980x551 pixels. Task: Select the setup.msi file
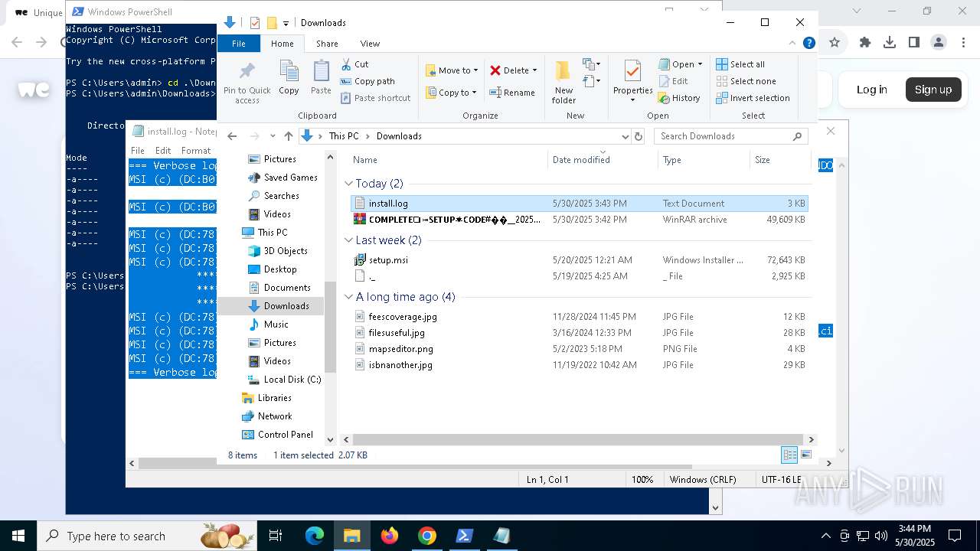[580, 260]
